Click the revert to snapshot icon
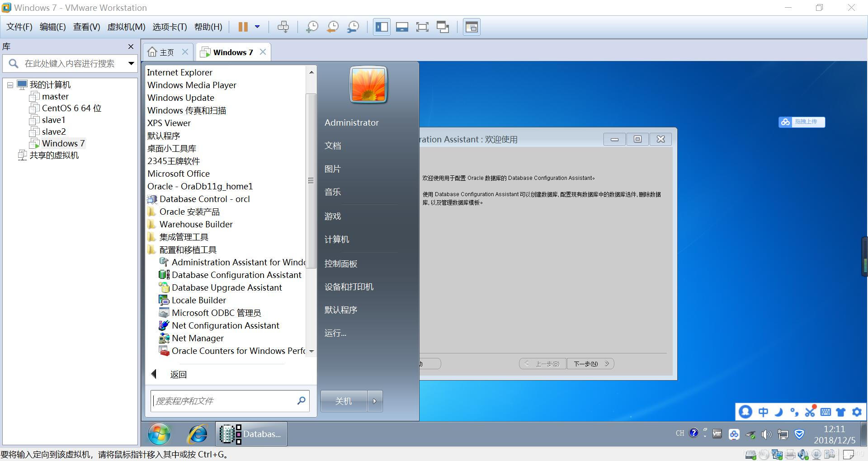This screenshot has height=461, width=868. click(333, 27)
